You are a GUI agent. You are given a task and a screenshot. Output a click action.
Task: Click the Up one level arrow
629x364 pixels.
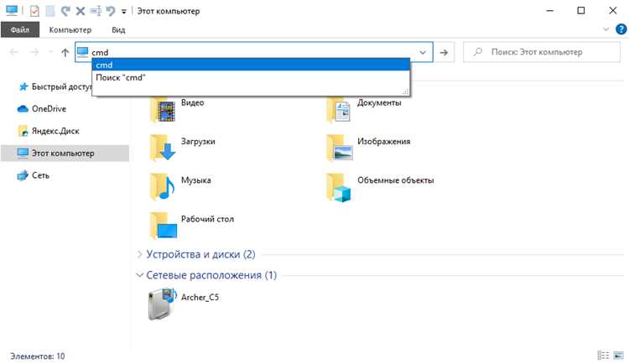65,52
